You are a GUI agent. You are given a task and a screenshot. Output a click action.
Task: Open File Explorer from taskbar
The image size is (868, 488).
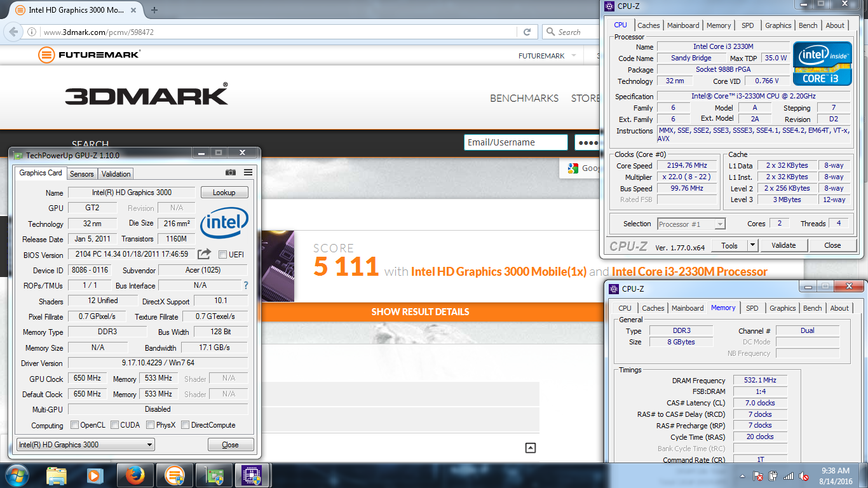pyautogui.click(x=57, y=475)
